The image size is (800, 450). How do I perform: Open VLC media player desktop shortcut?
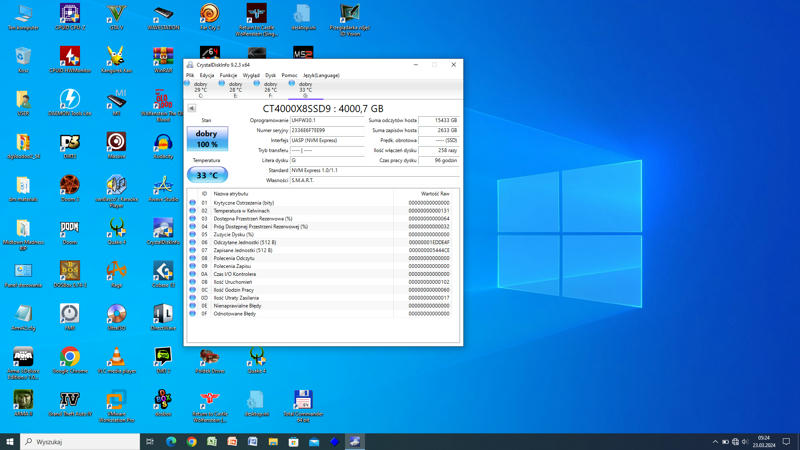pos(116,360)
